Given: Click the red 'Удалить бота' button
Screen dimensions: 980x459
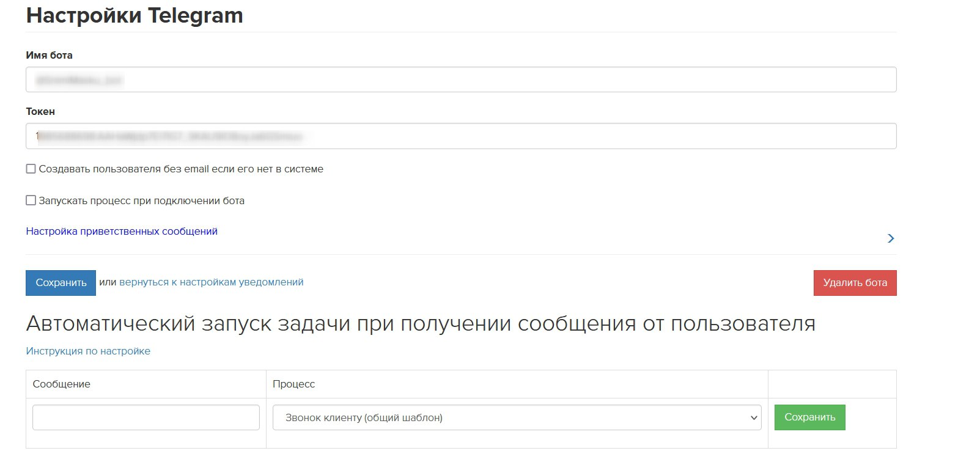Looking at the screenshot, I should (x=855, y=282).
